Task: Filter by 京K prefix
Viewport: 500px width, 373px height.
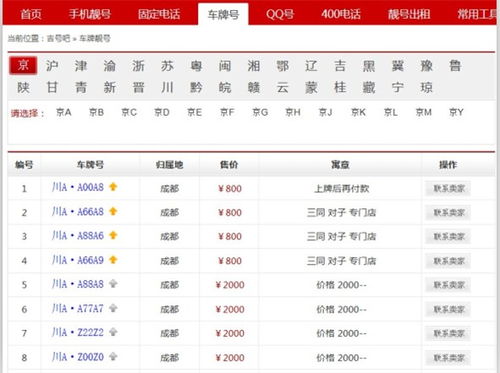Action: 358,112
